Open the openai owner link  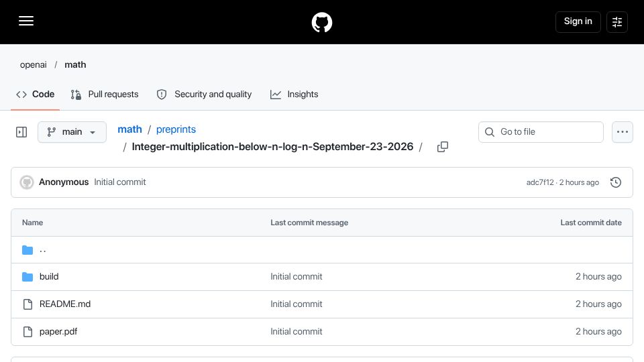point(34,65)
